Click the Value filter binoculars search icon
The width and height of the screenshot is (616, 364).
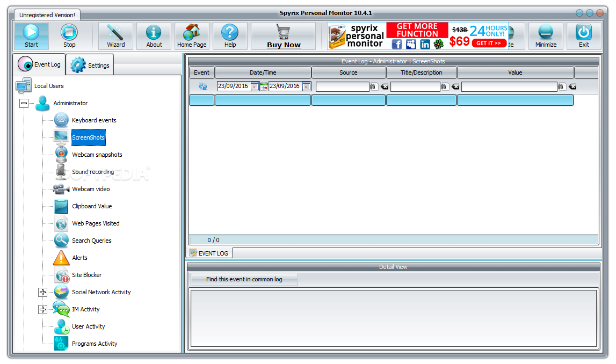coord(561,86)
